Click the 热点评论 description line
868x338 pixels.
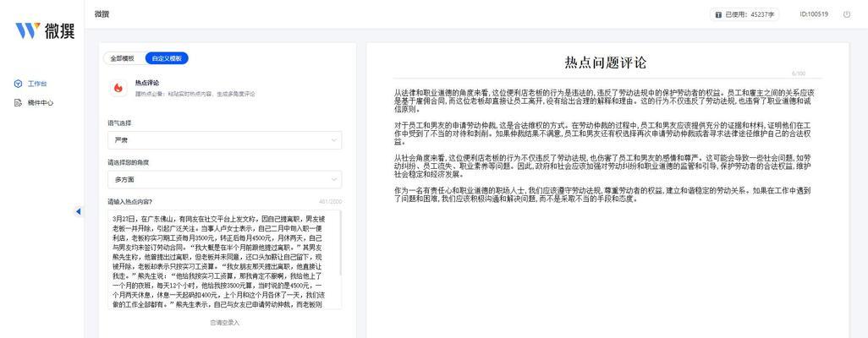(x=195, y=94)
